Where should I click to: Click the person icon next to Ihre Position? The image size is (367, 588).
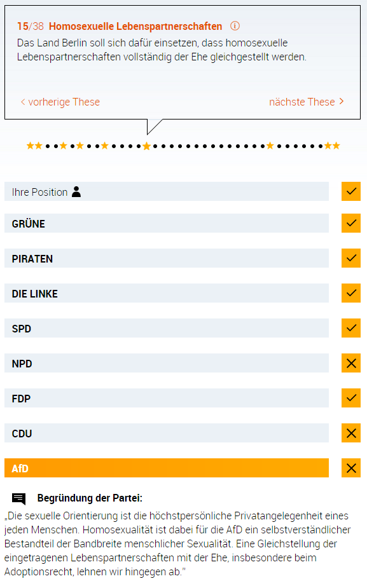point(76,191)
